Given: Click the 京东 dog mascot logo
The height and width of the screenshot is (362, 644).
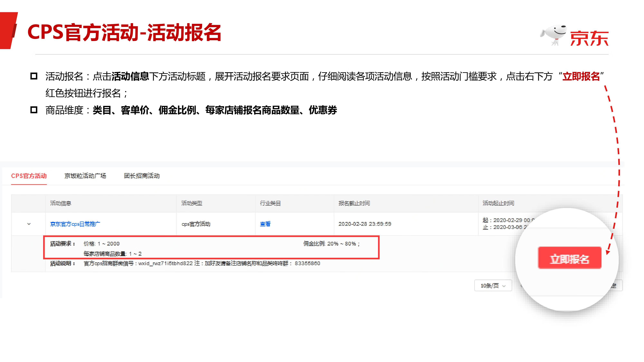Looking at the screenshot, I should point(554,36).
